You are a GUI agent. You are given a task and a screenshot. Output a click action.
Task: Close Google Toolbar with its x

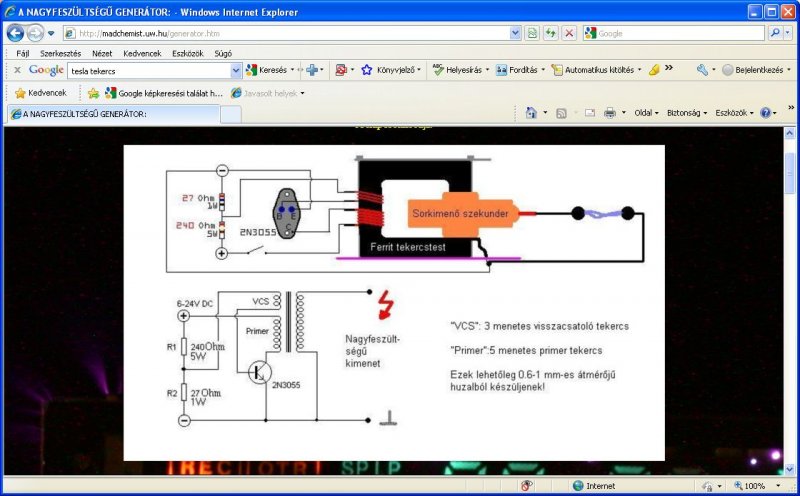point(17,70)
